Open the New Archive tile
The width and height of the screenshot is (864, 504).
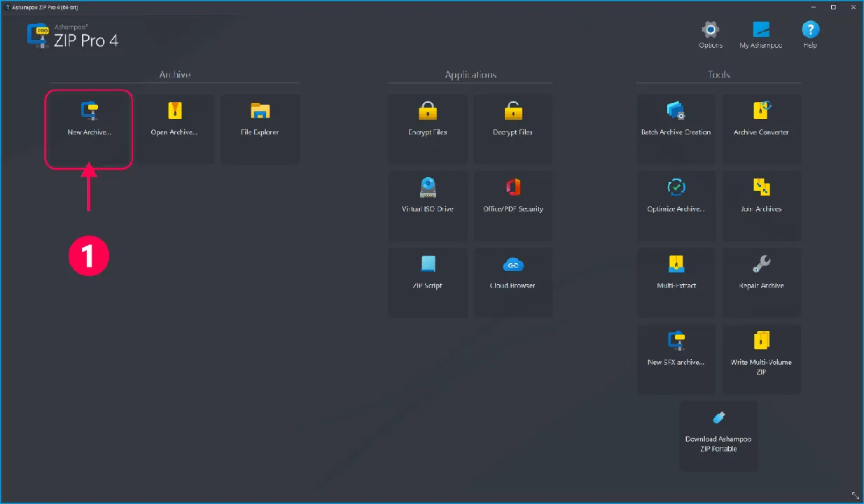(x=89, y=129)
